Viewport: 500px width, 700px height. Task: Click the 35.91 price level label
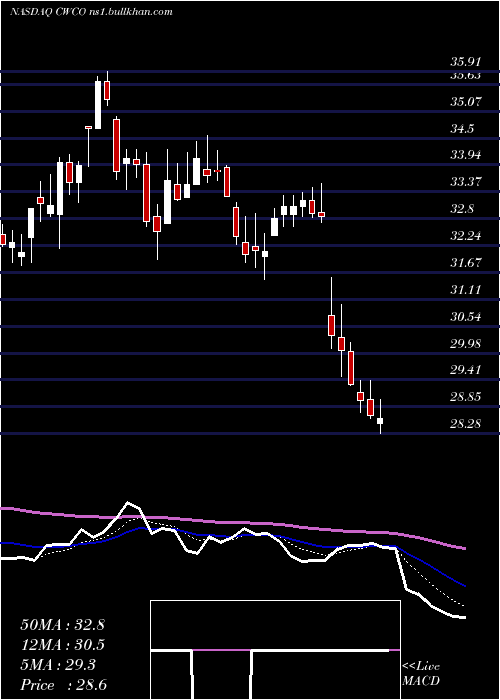pos(466,61)
